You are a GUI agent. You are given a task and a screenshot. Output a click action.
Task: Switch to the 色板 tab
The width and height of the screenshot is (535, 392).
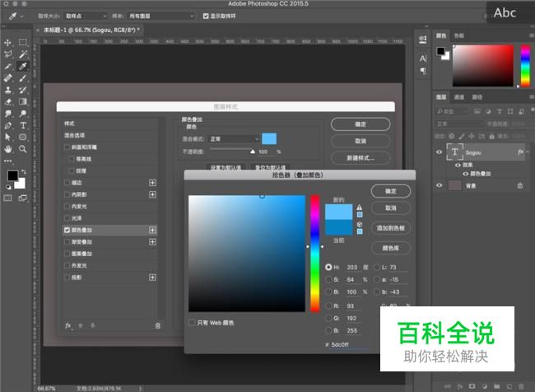tap(459, 35)
